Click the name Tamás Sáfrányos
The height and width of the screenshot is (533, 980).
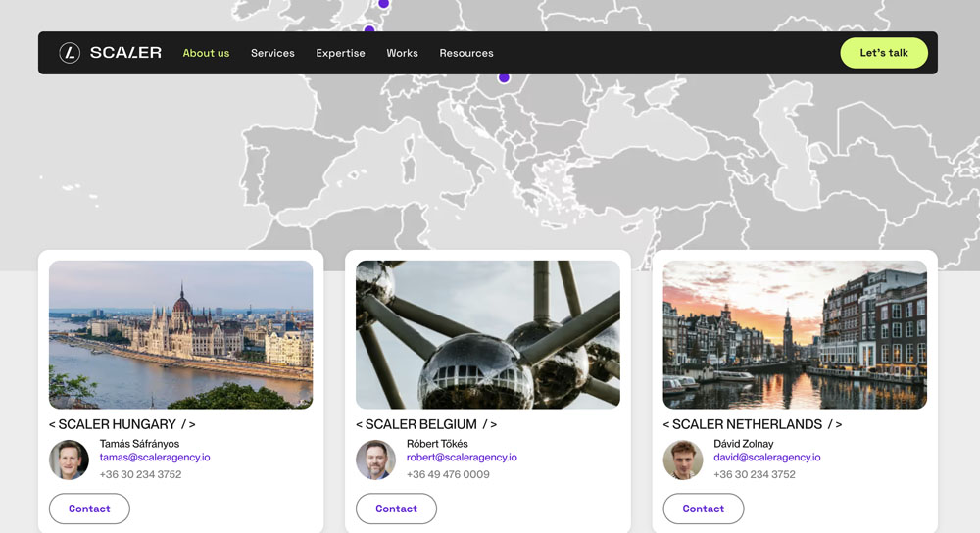point(139,444)
